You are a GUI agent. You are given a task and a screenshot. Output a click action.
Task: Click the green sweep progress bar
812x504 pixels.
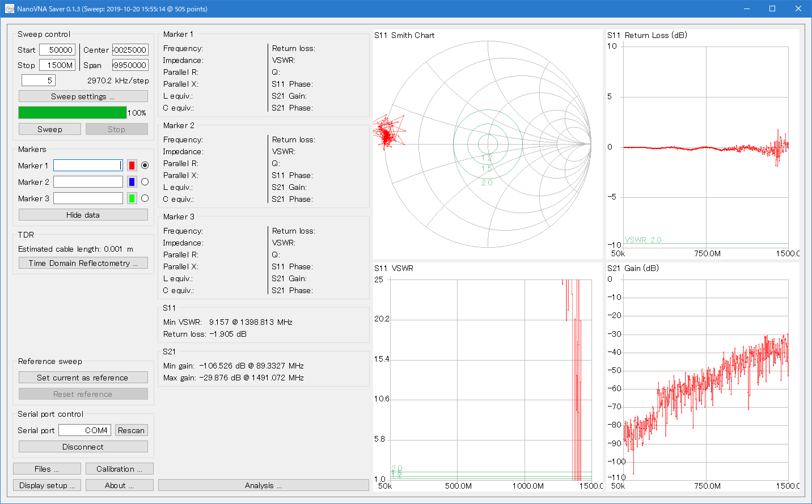click(73, 112)
